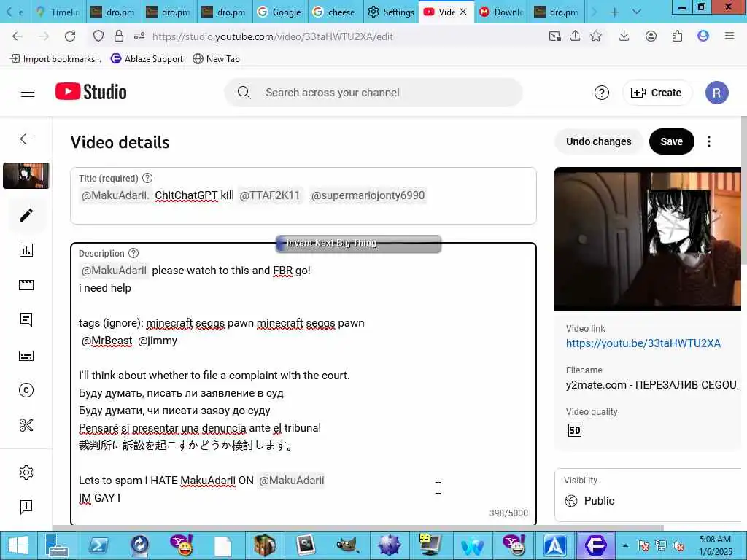The image size is (747, 560).
Task: Open the browser extensions puzzle icon
Action: pos(677,36)
